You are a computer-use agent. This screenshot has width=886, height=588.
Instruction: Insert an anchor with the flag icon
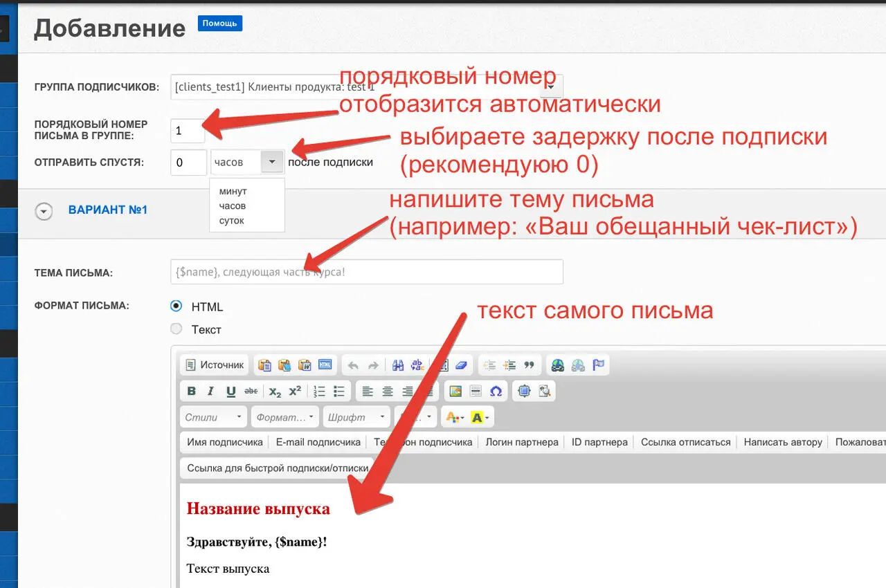pyautogui.click(x=598, y=365)
